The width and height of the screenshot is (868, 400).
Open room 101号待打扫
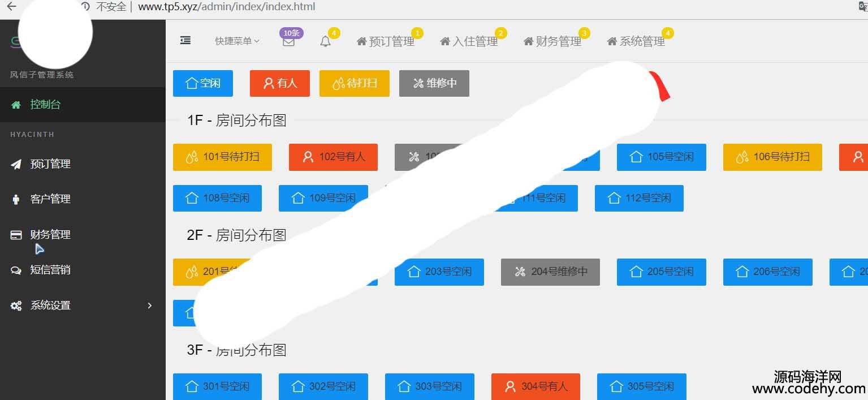pos(222,157)
